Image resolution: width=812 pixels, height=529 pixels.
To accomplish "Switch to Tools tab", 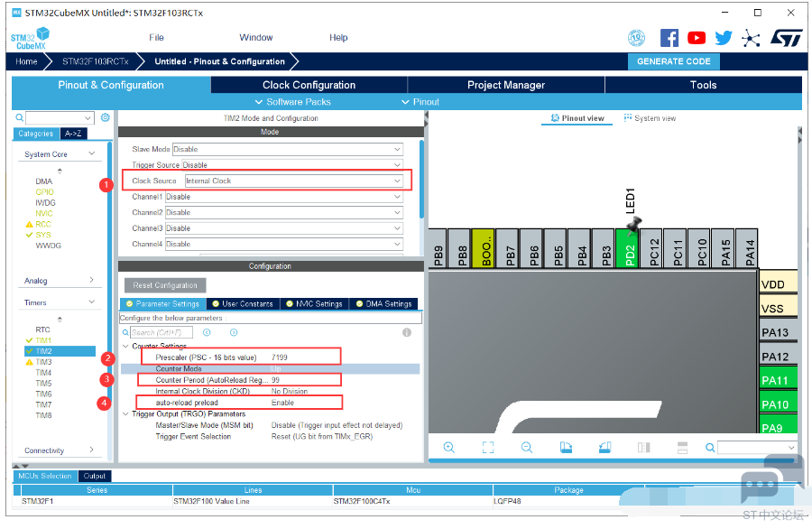I will [x=703, y=85].
